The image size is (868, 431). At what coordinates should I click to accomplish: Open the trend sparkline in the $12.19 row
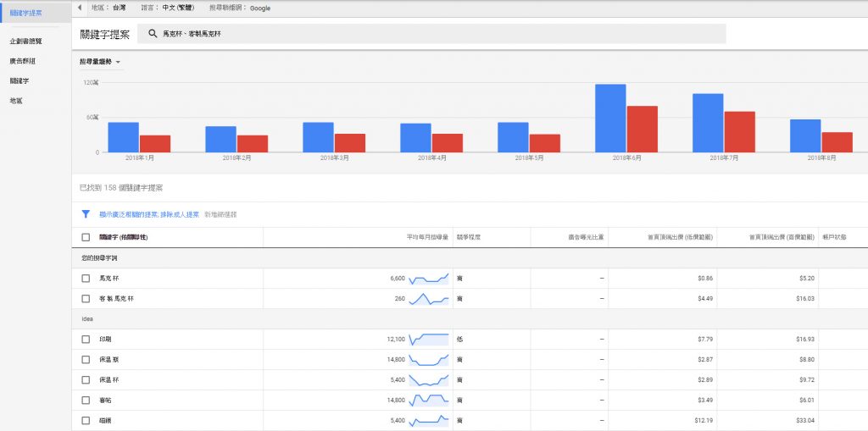(x=428, y=421)
